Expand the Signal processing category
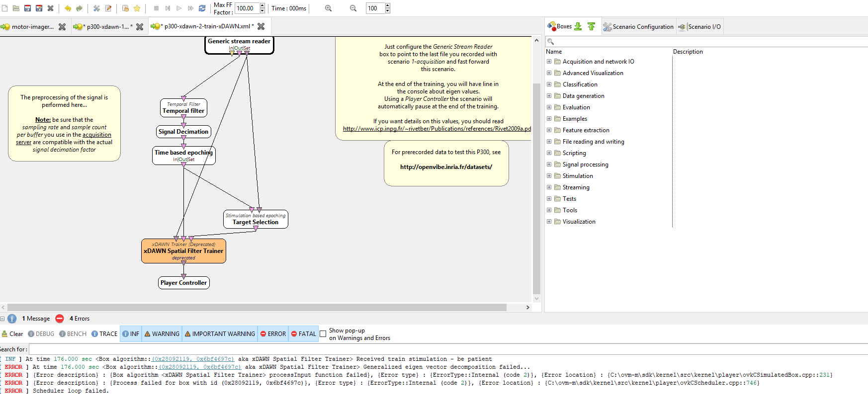 (549, 165)
